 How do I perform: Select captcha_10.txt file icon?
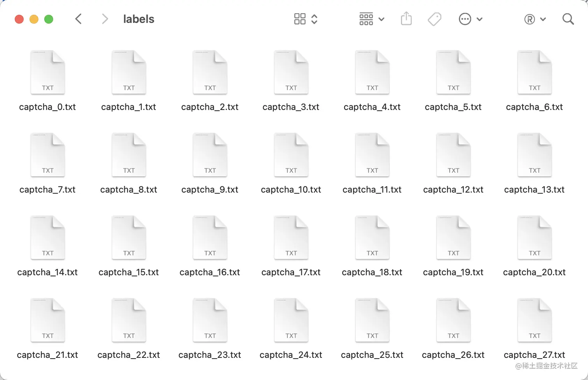pos(291,155)
